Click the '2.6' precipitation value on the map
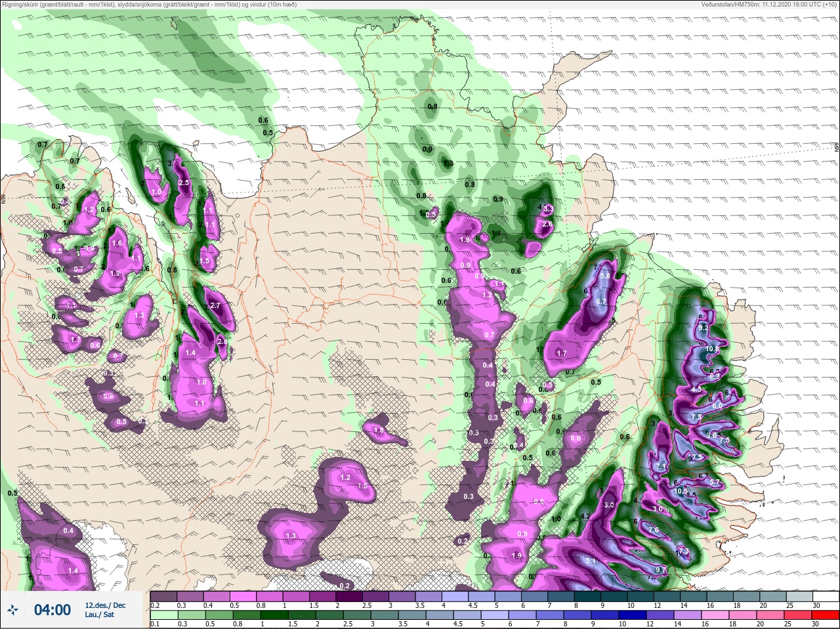 click(547, 225)
